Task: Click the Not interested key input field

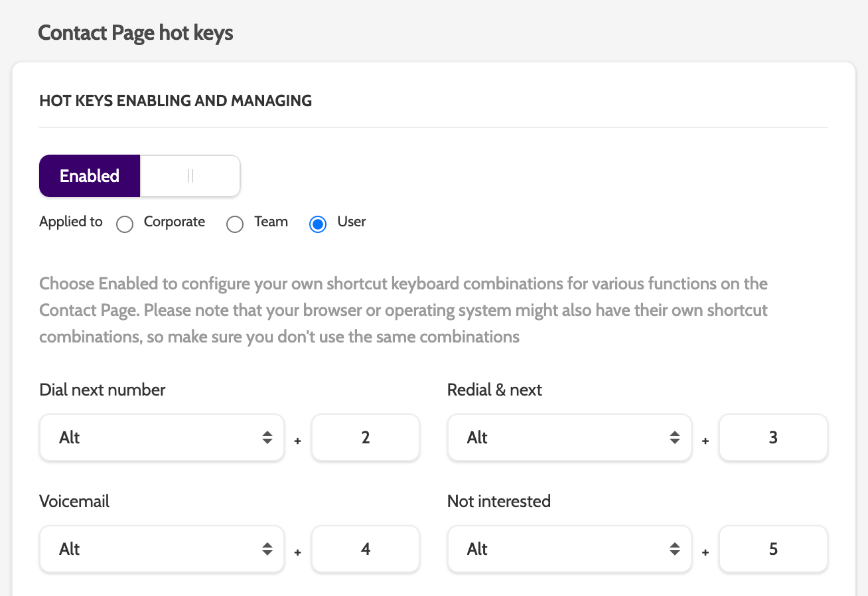Action: 773,550
